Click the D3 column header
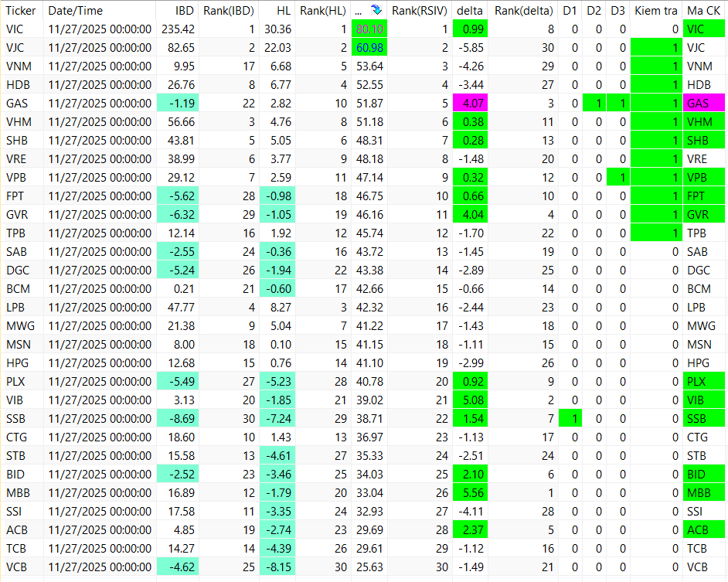Viewport: 728px width, 582px height. tap(617, 10)
